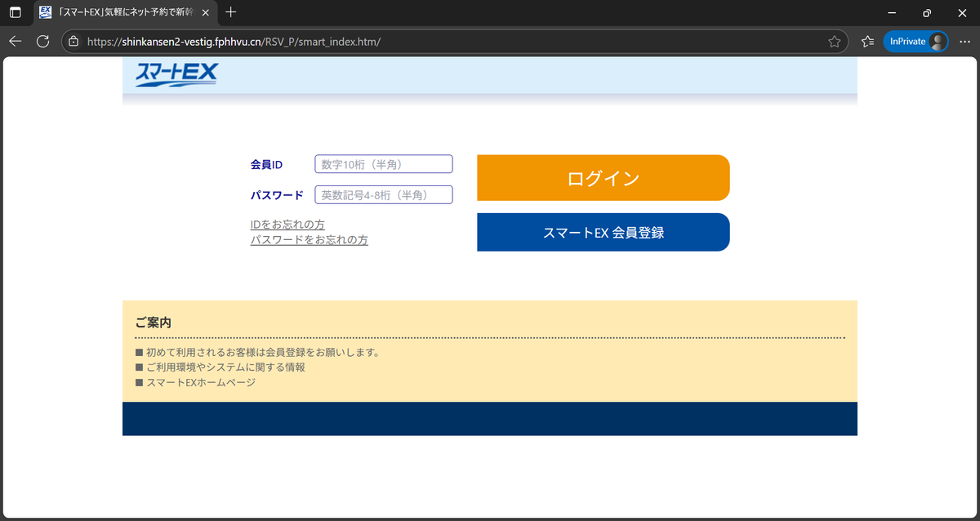
Task: Open IDをお忘れの方 link
Action: click(x=287, y=225)
